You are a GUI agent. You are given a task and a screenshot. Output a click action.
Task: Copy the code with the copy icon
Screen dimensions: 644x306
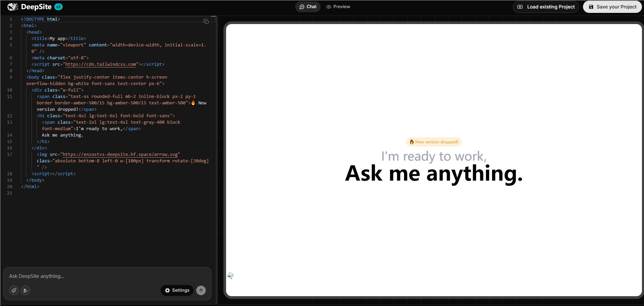(206, 21)
